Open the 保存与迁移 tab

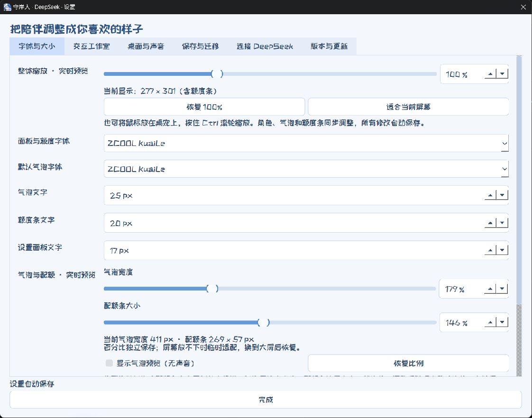click(200, 46)
